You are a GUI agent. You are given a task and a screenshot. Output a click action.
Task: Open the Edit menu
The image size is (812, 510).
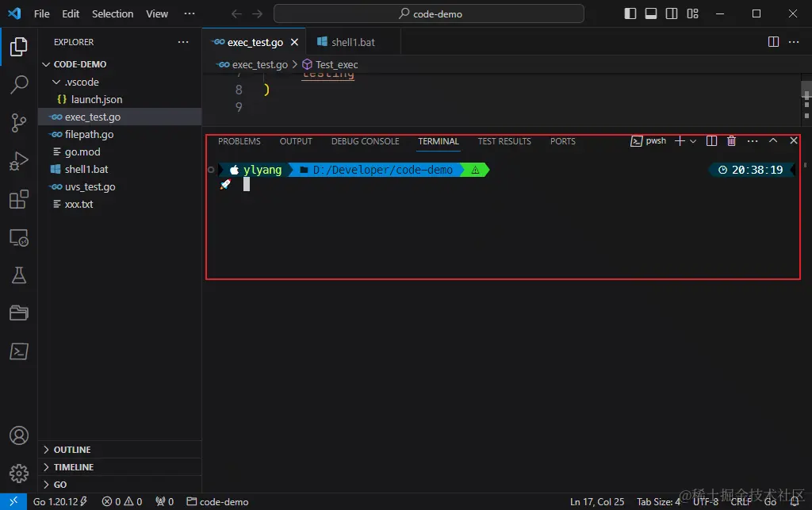(x=71, y=14)
